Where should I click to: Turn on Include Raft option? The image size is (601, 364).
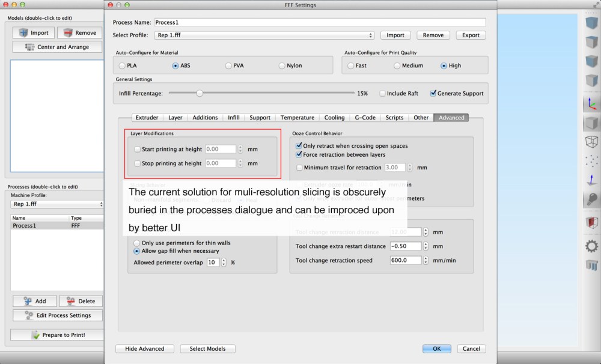(x=382, y=94)
